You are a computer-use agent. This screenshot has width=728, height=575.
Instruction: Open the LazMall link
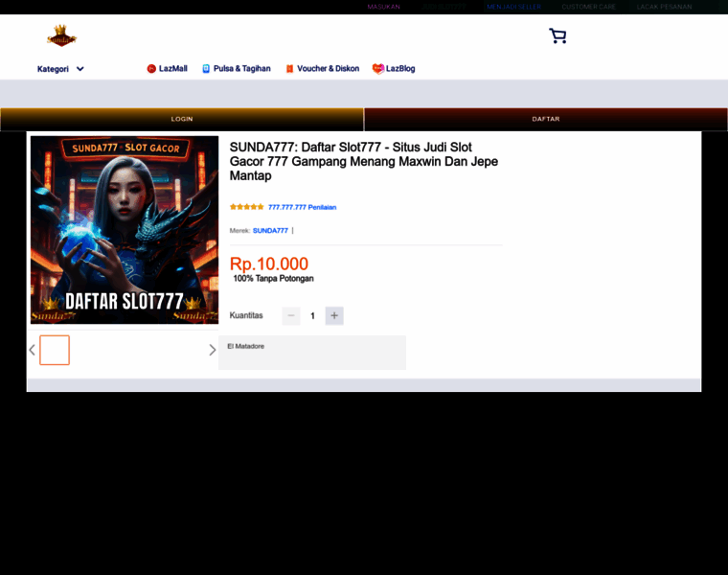(x=167, y=69)
